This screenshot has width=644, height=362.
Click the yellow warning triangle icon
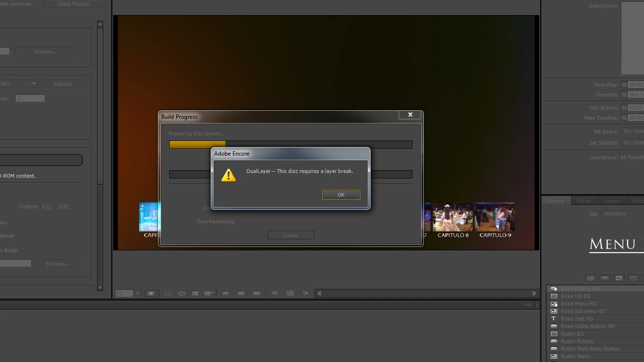(x=229, y=175)
